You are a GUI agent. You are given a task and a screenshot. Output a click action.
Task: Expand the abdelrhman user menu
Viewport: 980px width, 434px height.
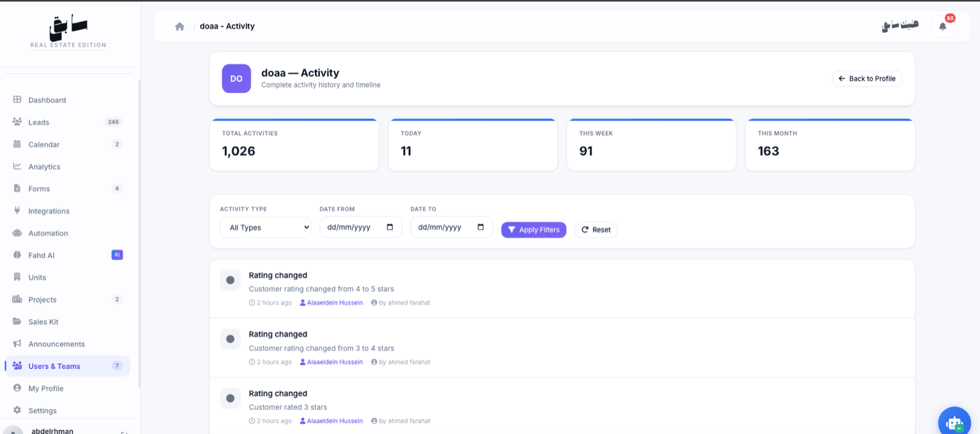point(70,428)
